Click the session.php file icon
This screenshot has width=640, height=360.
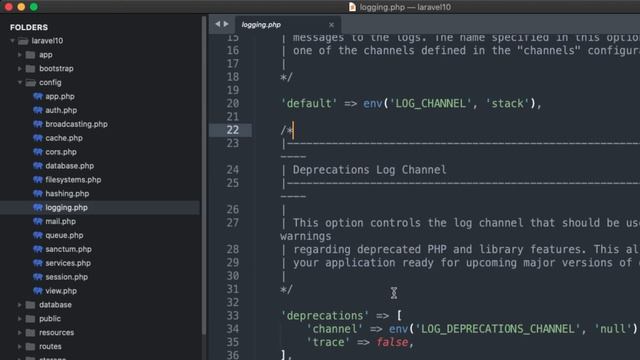38,277
